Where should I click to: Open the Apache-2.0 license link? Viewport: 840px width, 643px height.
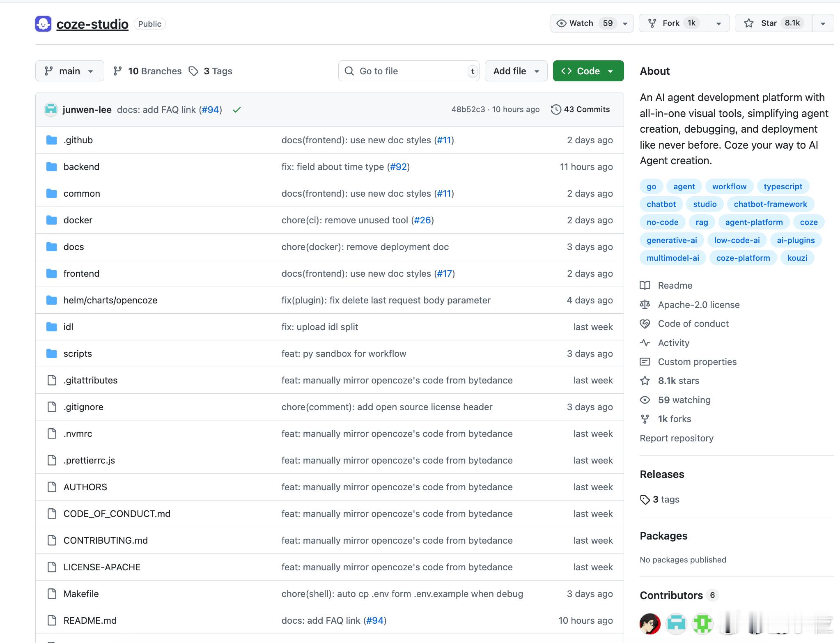tap(699, 305)
